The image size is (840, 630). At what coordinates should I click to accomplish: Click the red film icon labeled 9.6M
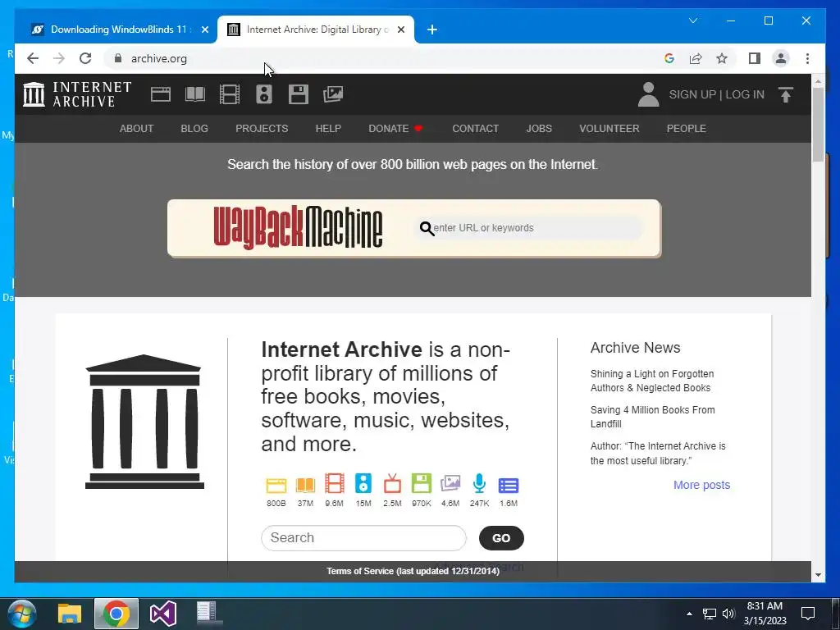coord(335,484)
